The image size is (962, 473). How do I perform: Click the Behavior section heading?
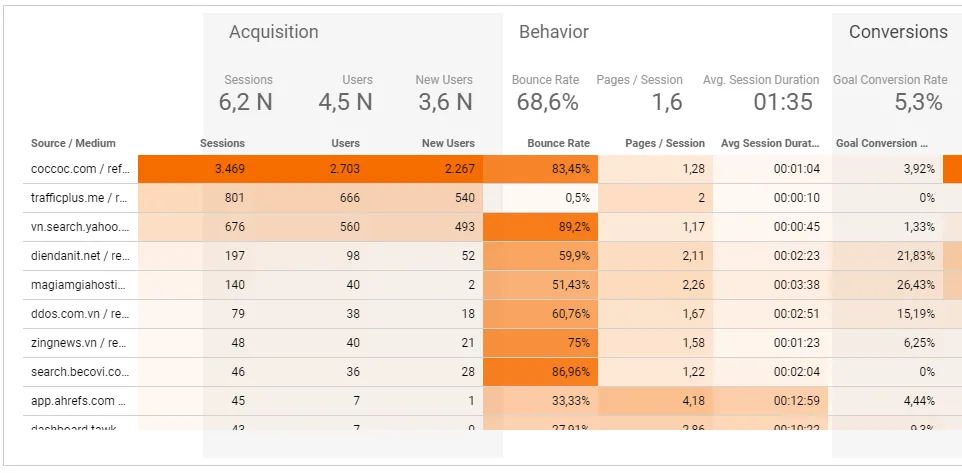554,32
